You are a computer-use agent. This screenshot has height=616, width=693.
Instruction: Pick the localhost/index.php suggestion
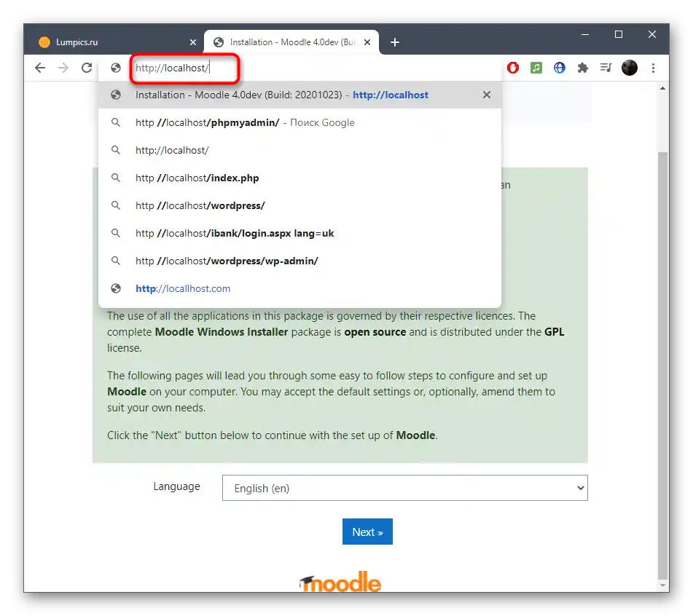click(299, 178)
